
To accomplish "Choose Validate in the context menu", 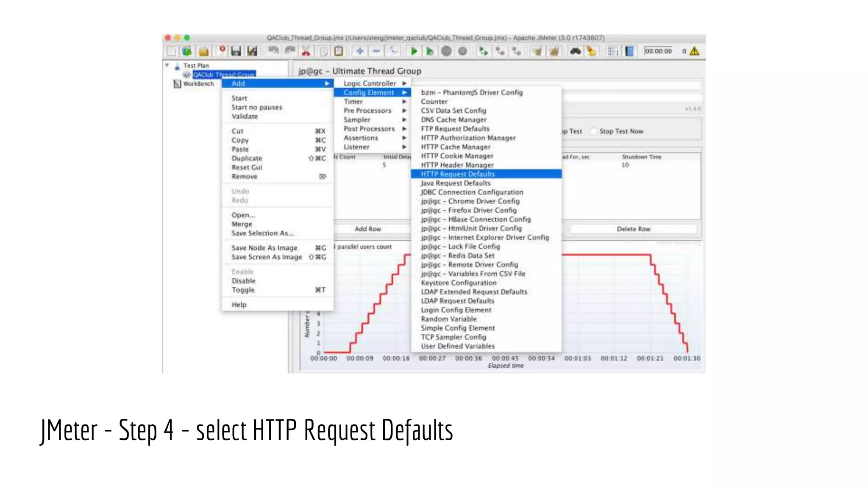I will 278,116.
